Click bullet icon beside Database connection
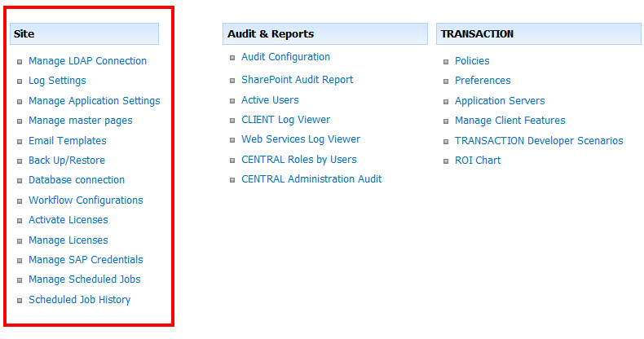 tap(20, 181)
